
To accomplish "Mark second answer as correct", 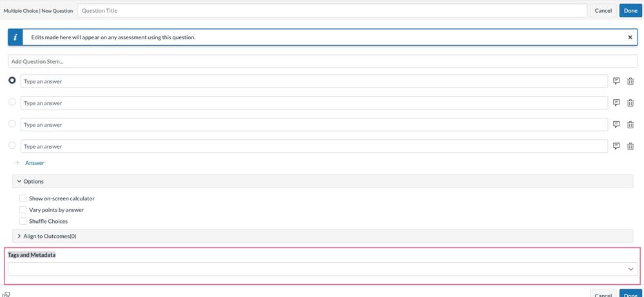I will (12, 102).
